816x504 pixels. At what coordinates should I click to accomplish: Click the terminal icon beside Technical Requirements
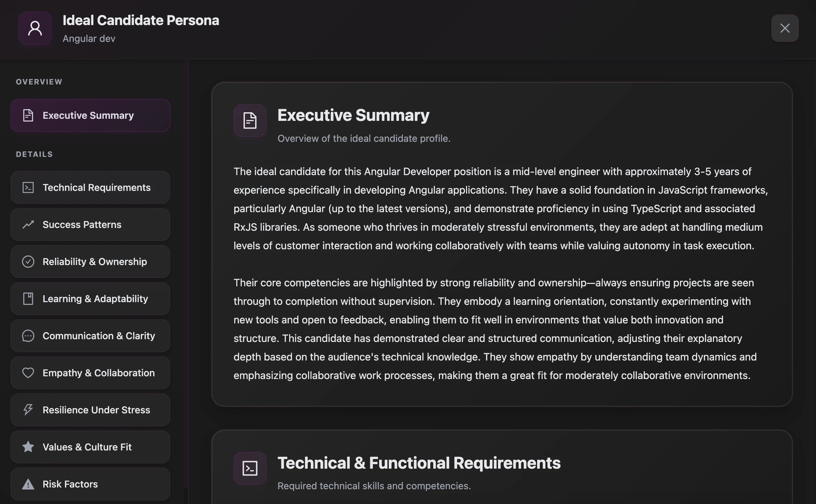28,187
